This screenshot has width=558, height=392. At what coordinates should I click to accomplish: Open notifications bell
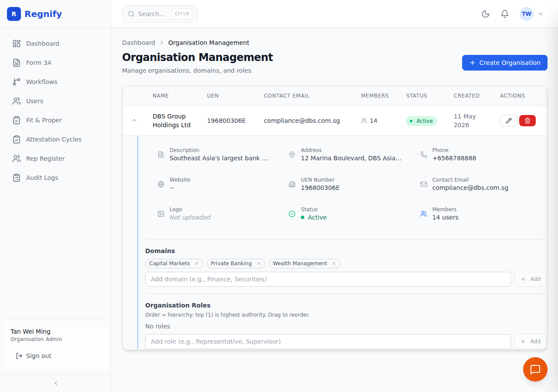[x=505, y=14]
